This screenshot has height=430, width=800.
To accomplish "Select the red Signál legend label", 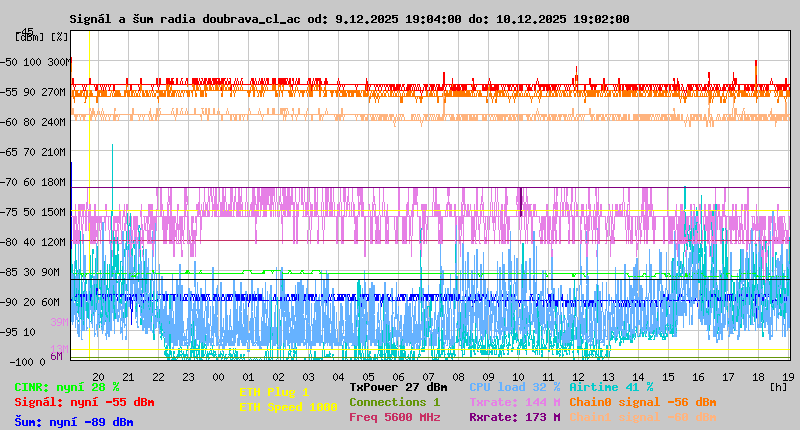I will click(84, 402).
